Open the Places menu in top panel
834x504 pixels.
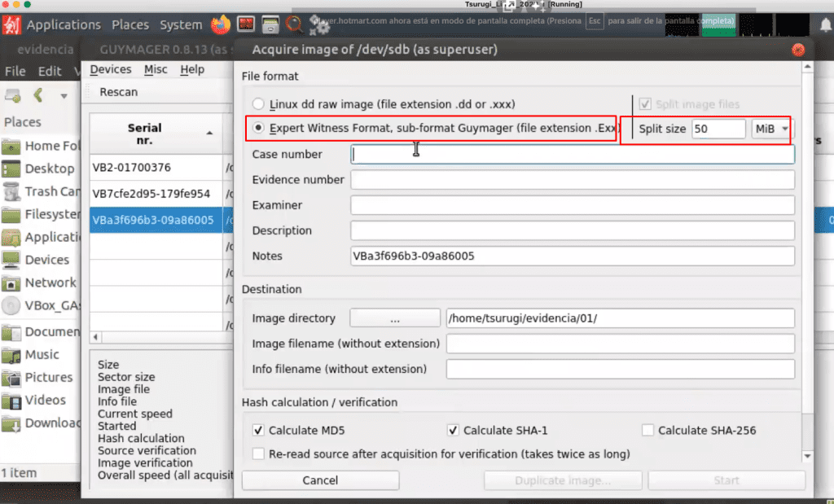coord(130,25)
